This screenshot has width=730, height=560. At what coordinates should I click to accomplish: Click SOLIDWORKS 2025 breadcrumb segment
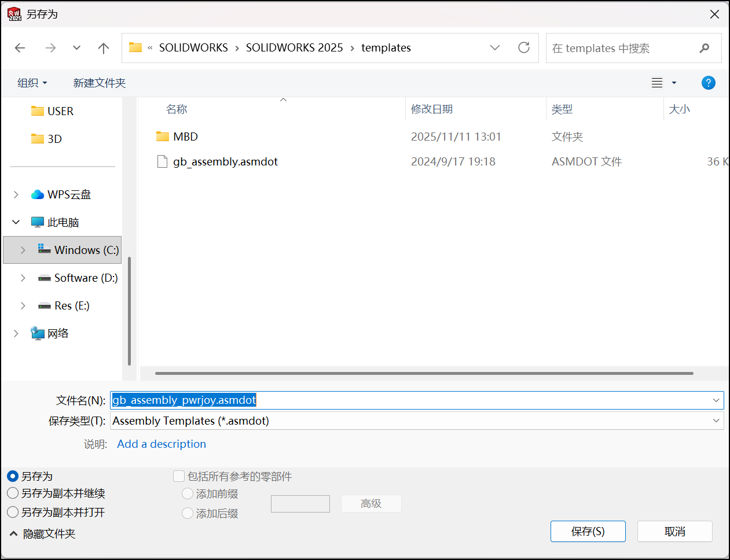point(294,47)
